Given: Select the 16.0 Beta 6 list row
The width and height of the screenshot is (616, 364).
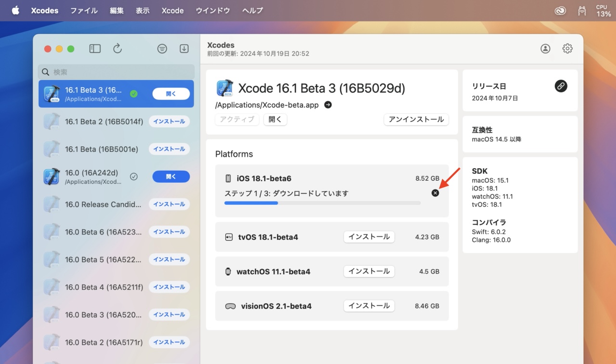Looking at the screenshot, I should pos(116,232).
